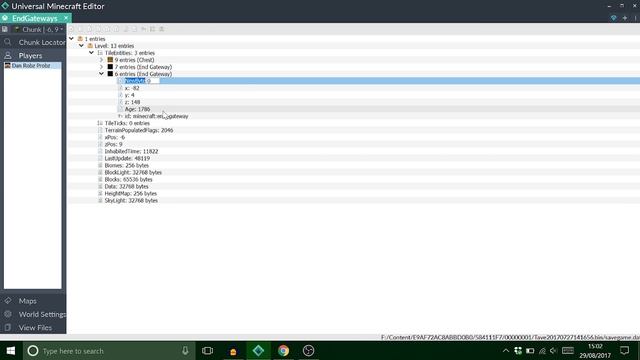The image size is (640, 360).
Task: Click the black block icon of 6 entries row
Action: [x=110, y=74]
